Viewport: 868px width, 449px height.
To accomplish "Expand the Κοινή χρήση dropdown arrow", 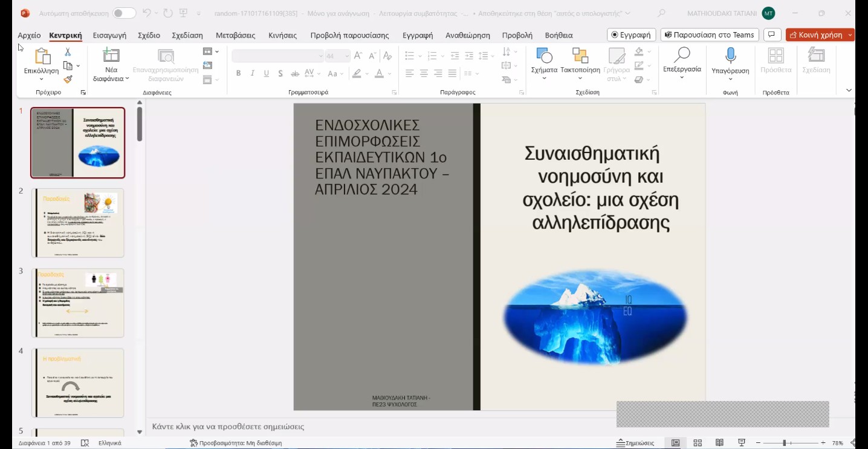I will (x=850, y=35).
